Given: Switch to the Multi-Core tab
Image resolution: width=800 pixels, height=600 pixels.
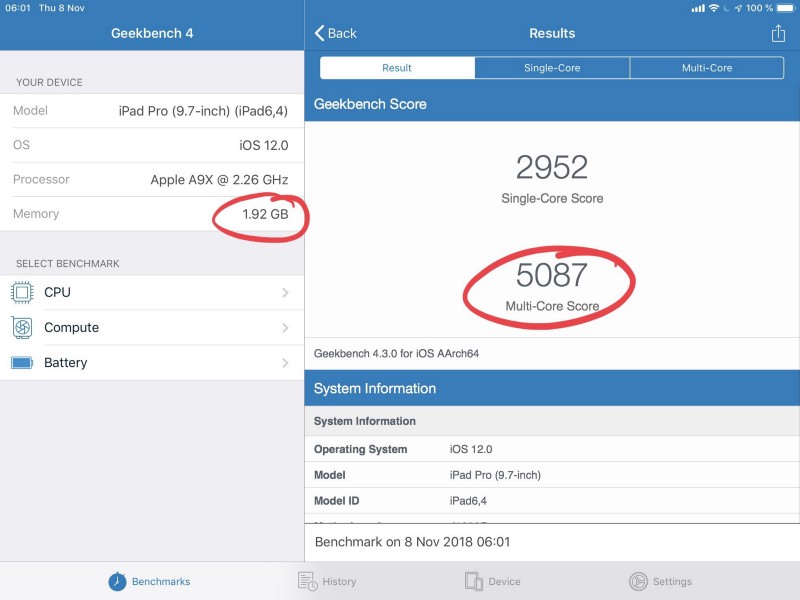Looking at the screenshot, I should (x=707, y=68).
